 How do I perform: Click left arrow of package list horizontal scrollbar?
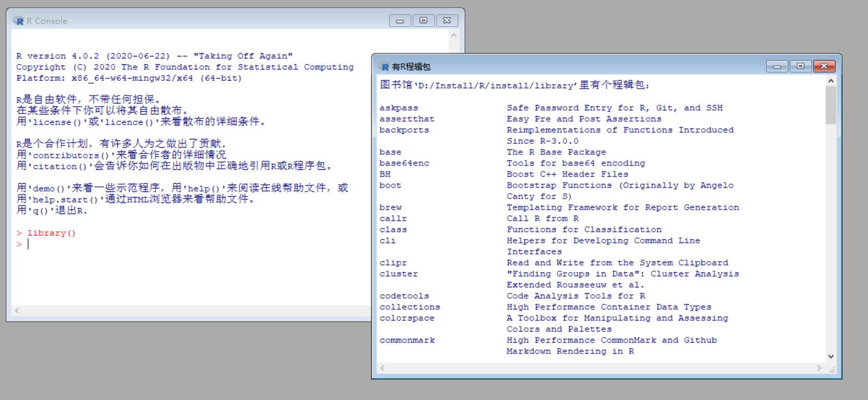[x=383, y=368]
